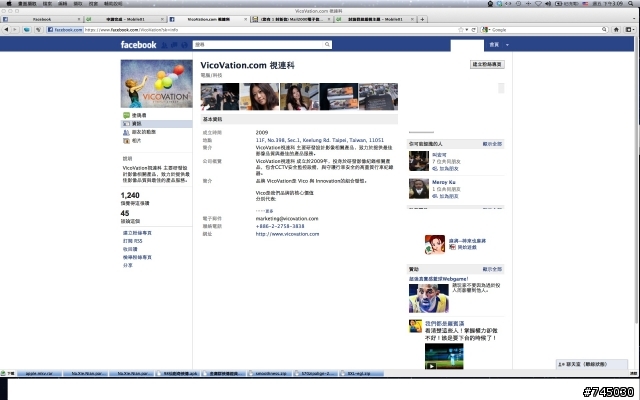Image resolution: width=640 pixels, height=400 pixels.
Task: Go forward with the browser forward arrow
Action: 15,29
